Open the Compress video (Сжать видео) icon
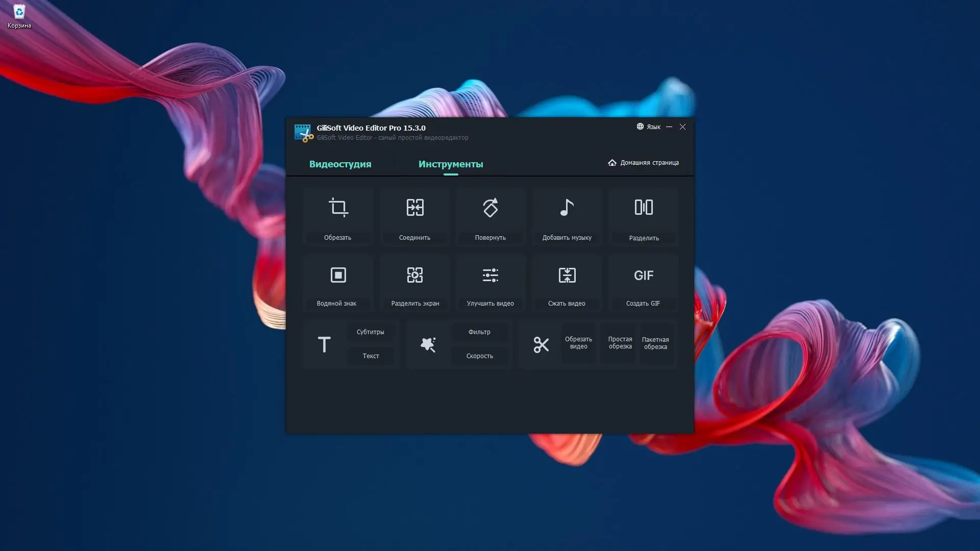Screen dimensions: 980x551 click(x=567, y=275)
